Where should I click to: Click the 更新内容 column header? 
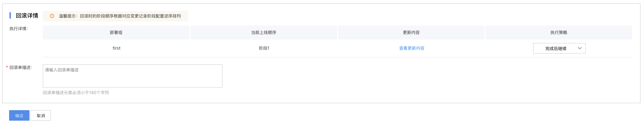click(x=411, y=33)
